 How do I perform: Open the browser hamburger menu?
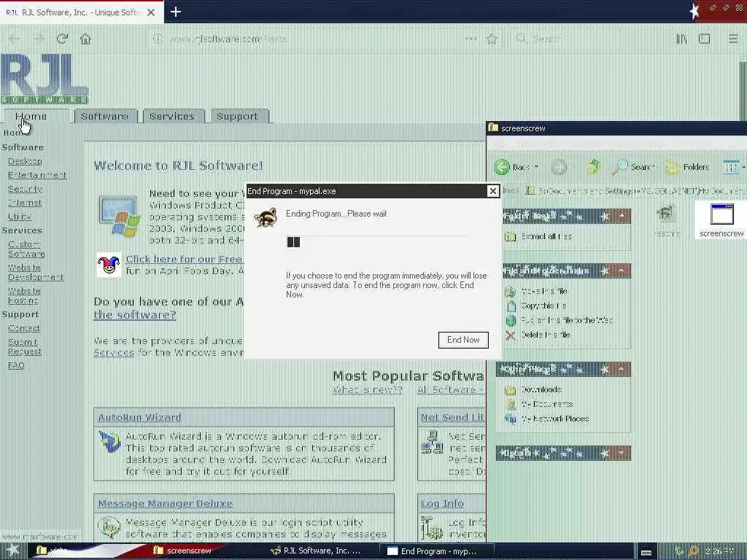733,39
